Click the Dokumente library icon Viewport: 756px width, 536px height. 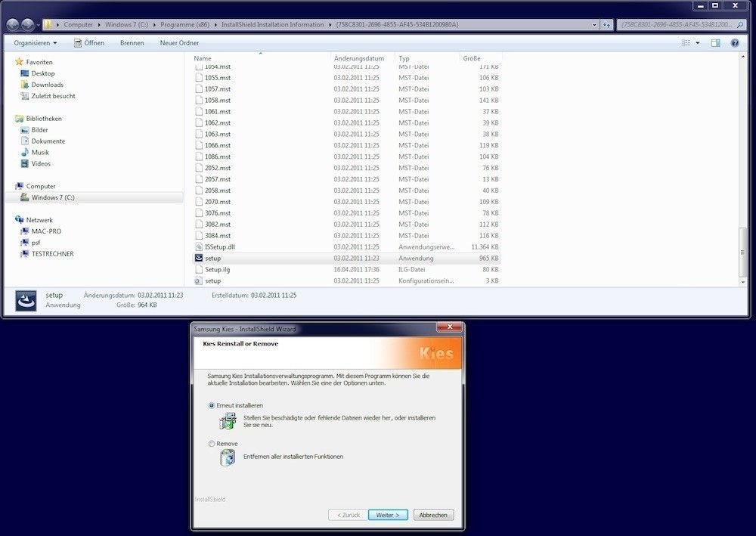[x=25, y=141]
